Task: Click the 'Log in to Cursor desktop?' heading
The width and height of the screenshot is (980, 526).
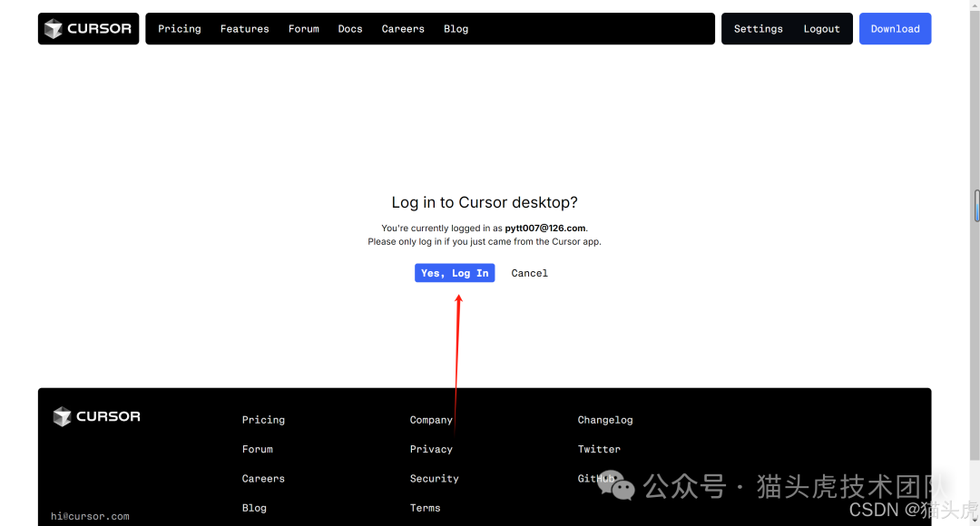Action: (485, 202)
